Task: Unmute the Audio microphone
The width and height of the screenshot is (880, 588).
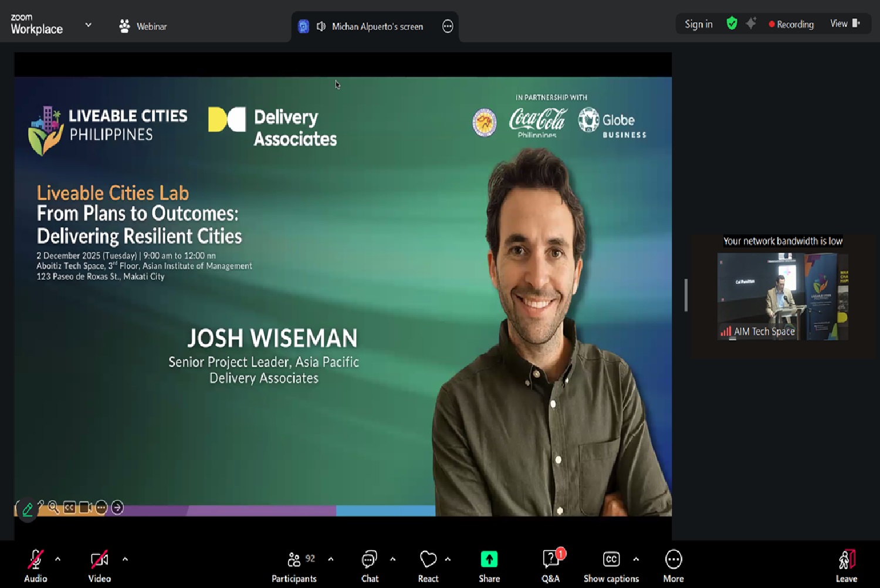Action: (35, 560)
